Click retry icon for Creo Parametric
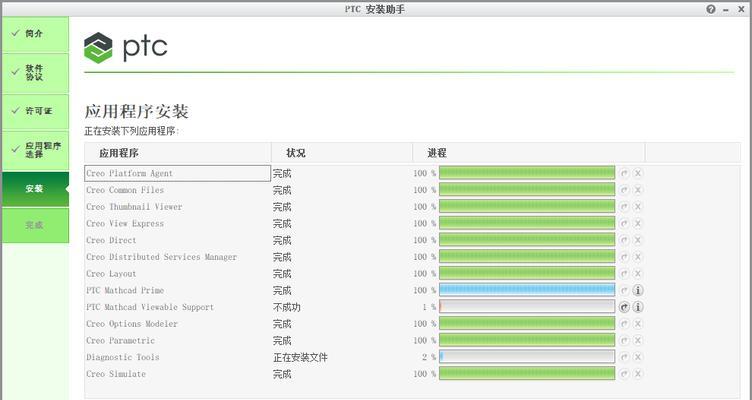This screenshot has width=752, height=400. click(x=624, y=341)
